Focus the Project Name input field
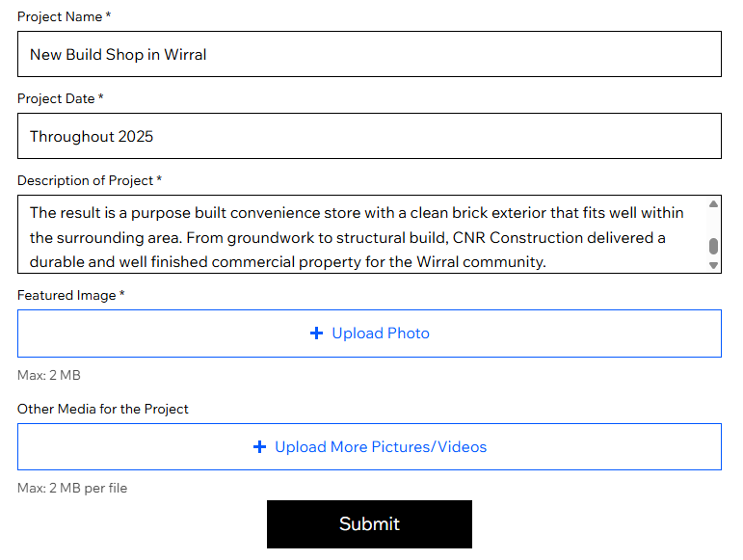Screen dimensions: 743x560 point(369,54)
